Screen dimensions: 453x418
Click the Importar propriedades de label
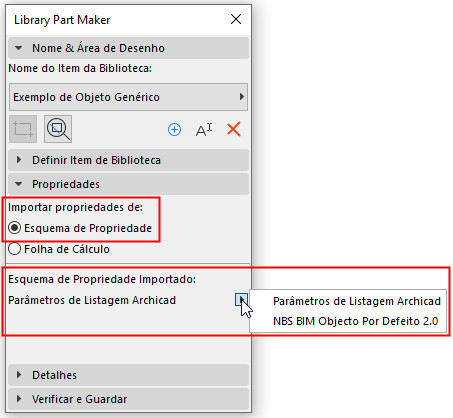point(75,207)
